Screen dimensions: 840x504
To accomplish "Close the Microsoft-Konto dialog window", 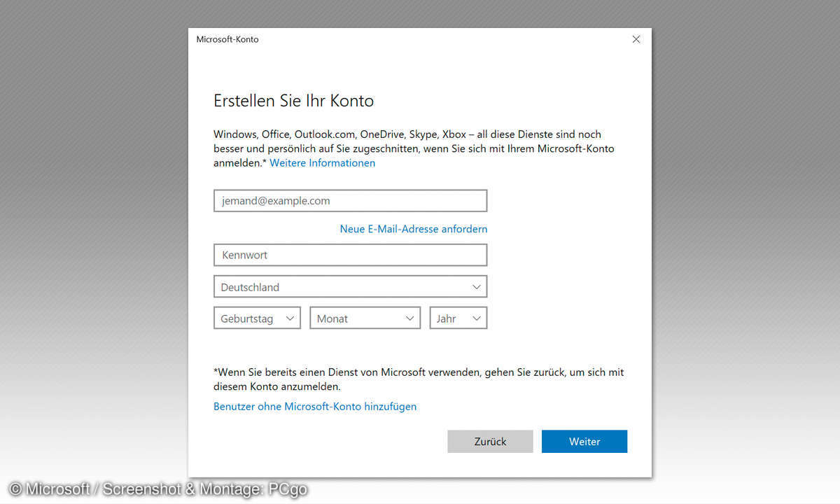I will click(636, 39).
